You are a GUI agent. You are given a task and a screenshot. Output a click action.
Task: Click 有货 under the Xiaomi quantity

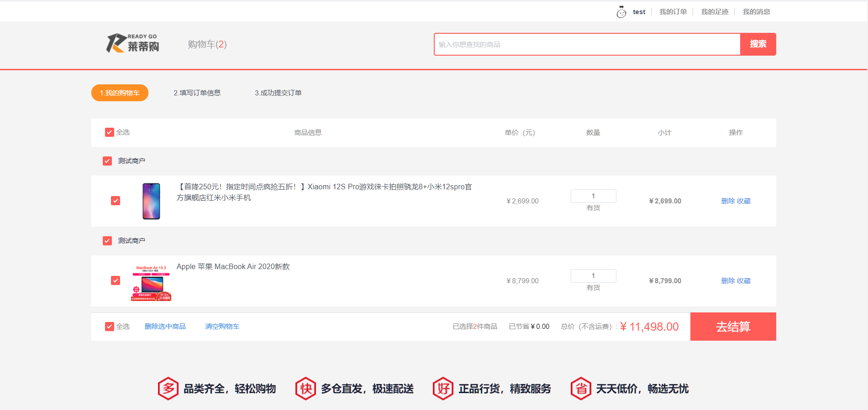[x=593, y=208]
